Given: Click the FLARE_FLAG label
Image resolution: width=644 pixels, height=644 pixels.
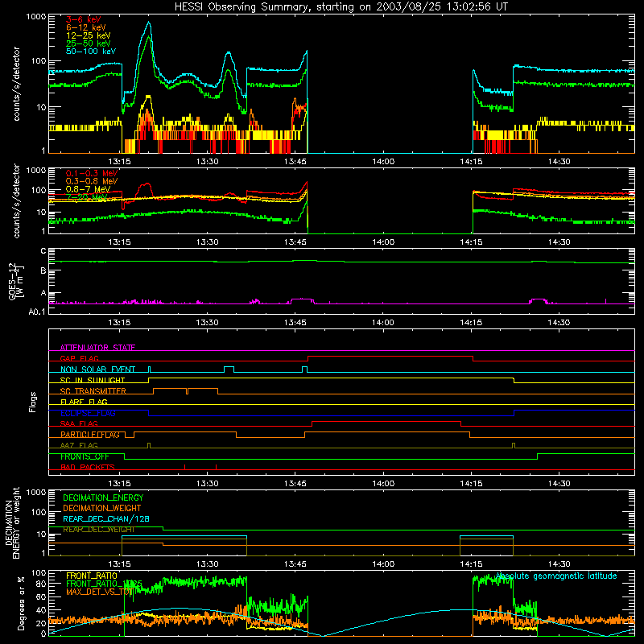Looking at the screenshot, I should point(84,402).
